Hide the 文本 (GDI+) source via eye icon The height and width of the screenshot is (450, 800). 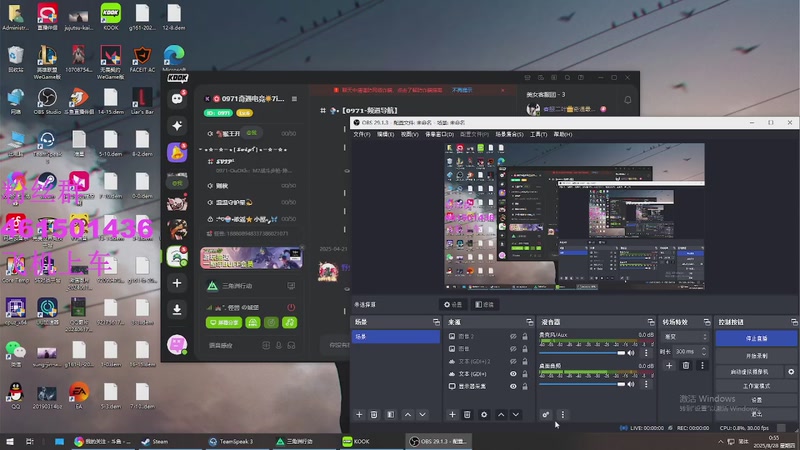(513, 374)
